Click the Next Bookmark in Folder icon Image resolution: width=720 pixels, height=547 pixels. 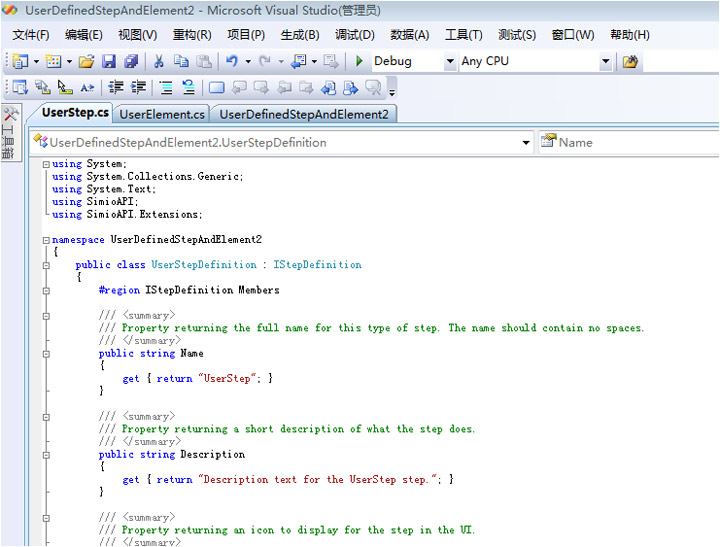pos(306,87)
